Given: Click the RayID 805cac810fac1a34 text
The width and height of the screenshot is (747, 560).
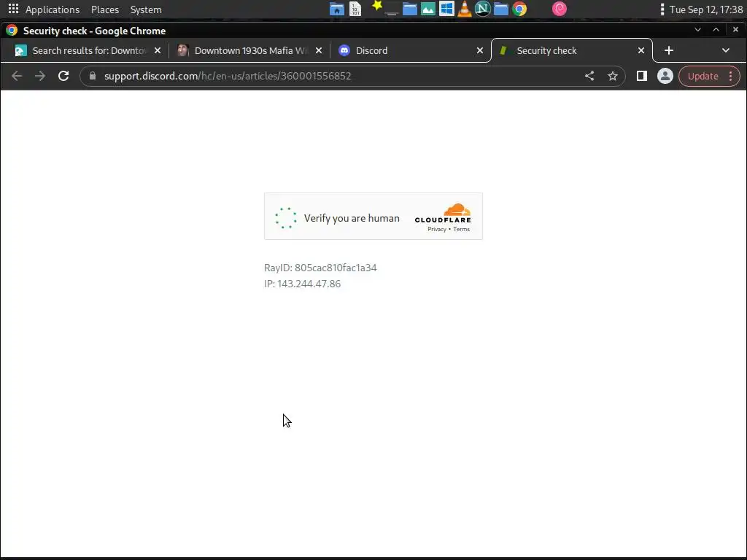Looking at the screenshot, I should point(320,268).
